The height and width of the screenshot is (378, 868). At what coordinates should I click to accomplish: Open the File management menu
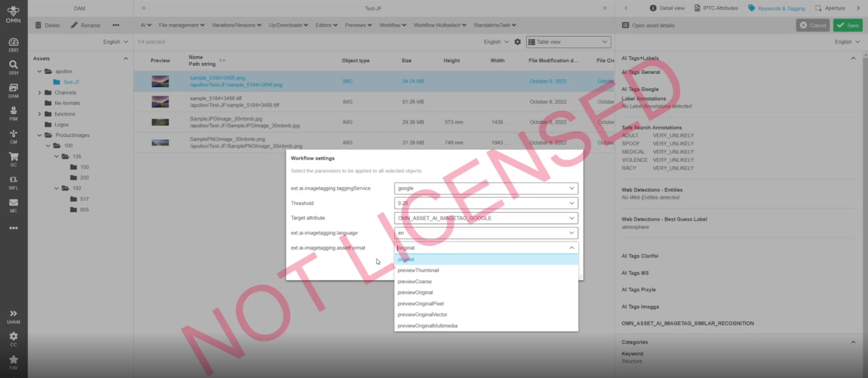click(181, 25)
